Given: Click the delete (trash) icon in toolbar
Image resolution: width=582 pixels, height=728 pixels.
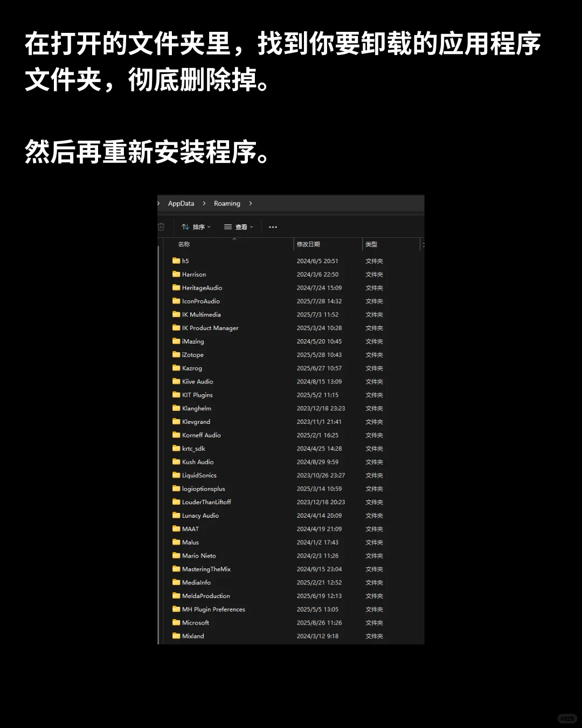Looking at the screenshot, I should 161,226.
